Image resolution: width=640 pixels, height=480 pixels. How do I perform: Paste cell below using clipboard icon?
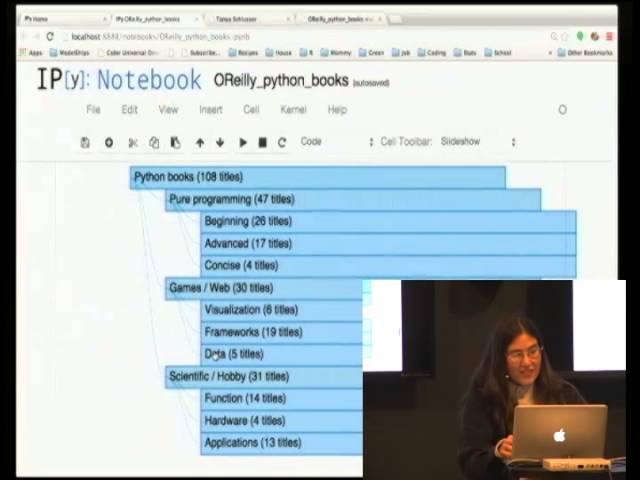tap(175, 142)
